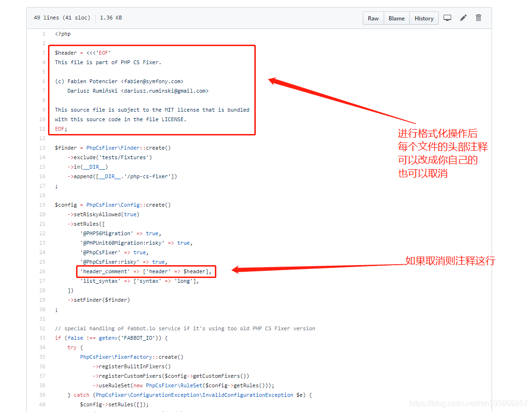Screen dimensions: 532x412
Task: Click the '1.36 KB' file size text
Action: [x=111, y=18]
